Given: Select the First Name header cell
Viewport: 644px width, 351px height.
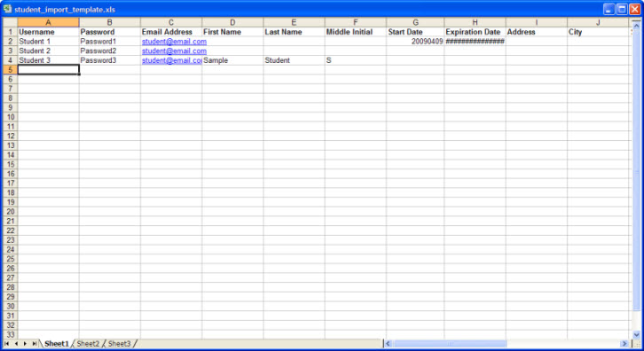Looking at the screenshot, I should 232,32.
